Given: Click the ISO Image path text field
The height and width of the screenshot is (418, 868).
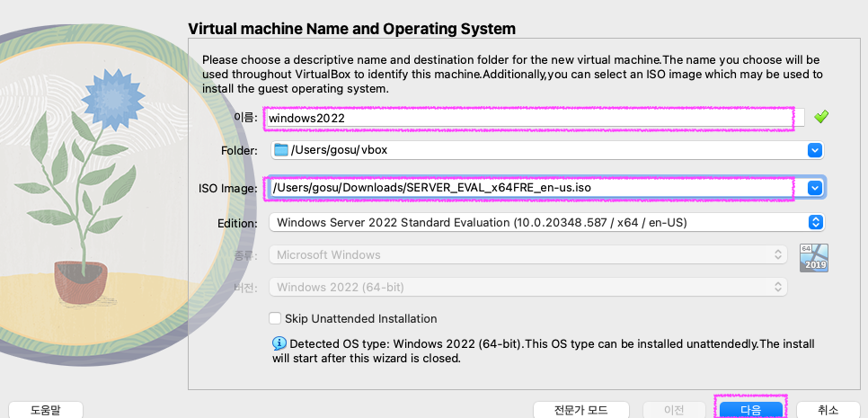Looking at the screenshot, I should (x=536, y=188).
